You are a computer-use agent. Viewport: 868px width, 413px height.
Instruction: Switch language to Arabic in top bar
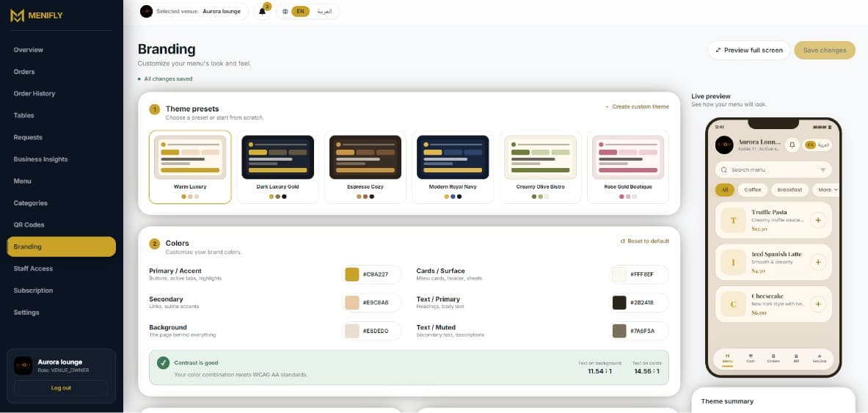324,11
